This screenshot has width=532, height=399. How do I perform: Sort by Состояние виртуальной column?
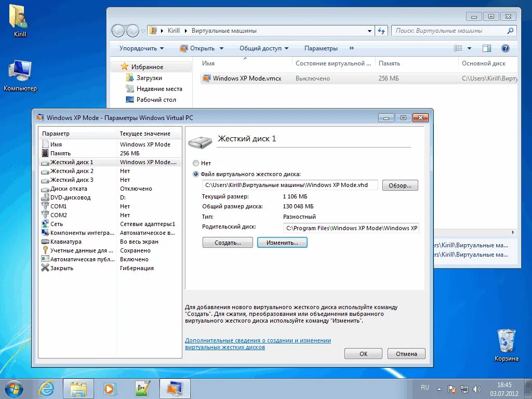(334, 63)
